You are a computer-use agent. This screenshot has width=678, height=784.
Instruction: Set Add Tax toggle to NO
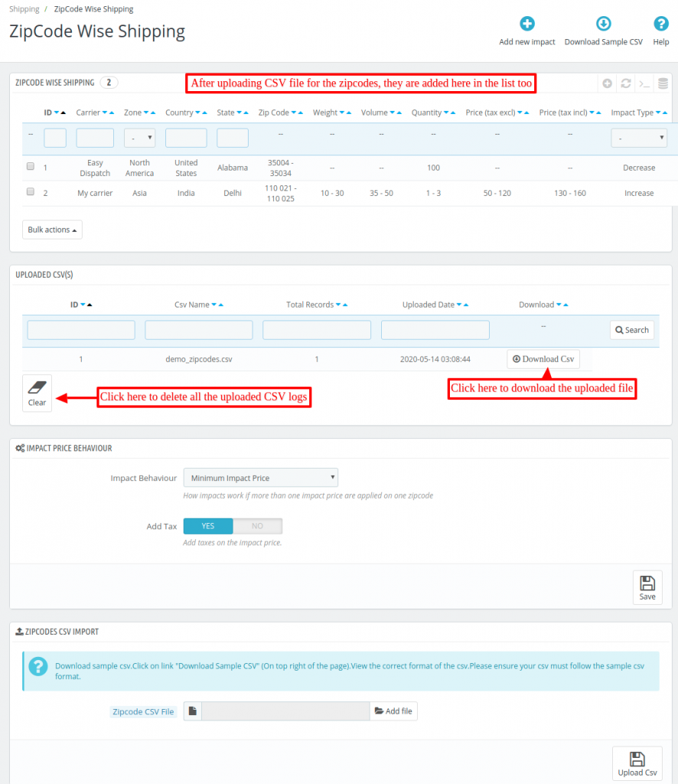pyautogui.click(x=258, y=526)
